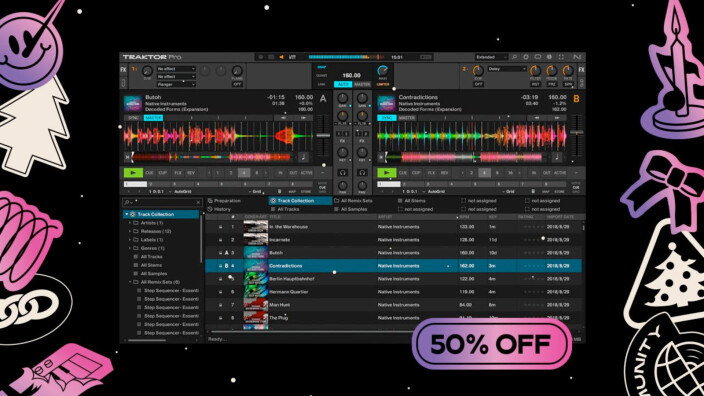Open Preparation favorite tab

[224, 201]
